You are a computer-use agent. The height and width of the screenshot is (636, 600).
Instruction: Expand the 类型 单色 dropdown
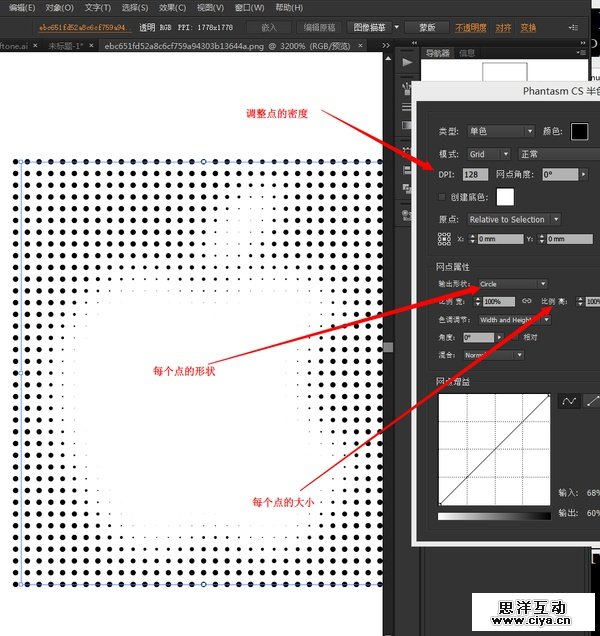(501, 131)
